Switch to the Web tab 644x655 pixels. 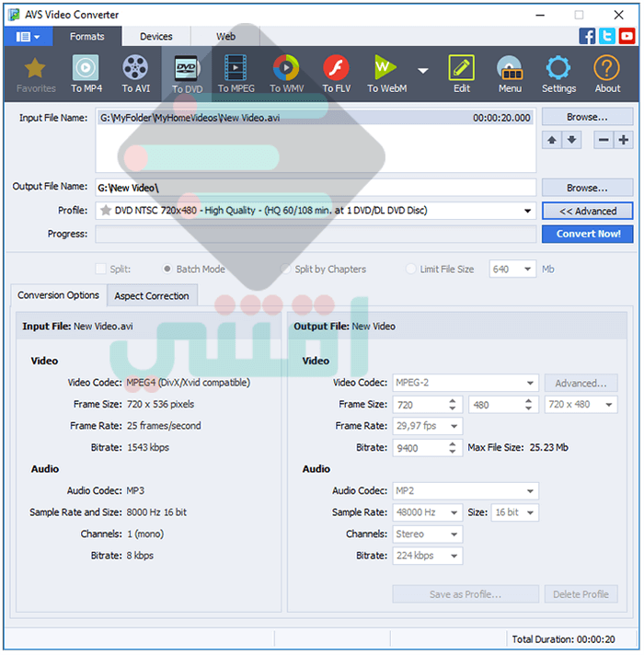point(225,37)
